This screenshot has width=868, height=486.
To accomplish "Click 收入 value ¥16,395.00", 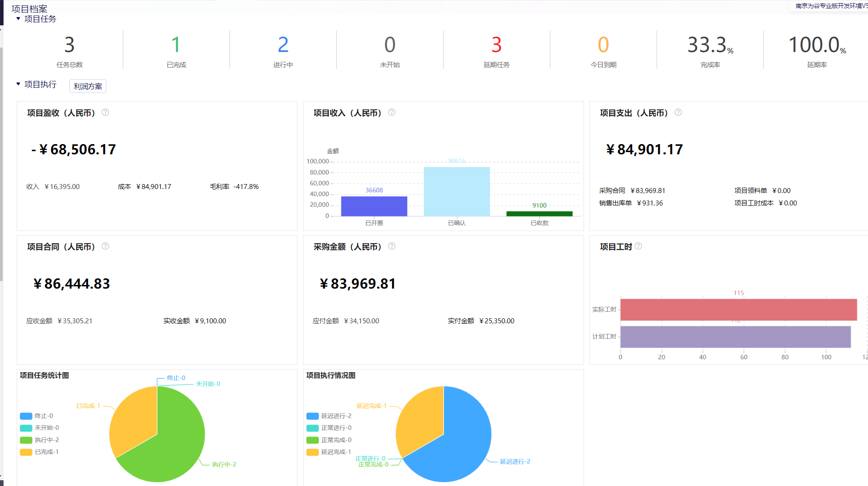I will click(62, 187).
